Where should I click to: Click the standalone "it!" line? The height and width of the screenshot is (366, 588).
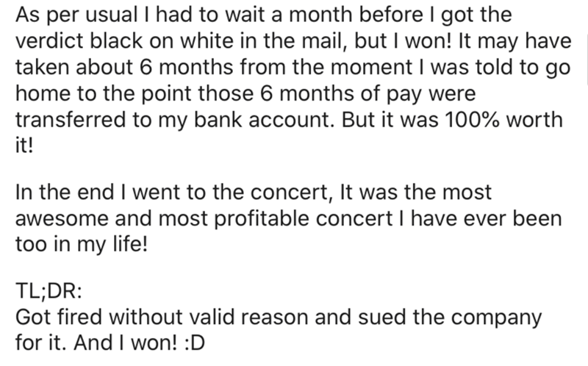(x=24, y=146)
